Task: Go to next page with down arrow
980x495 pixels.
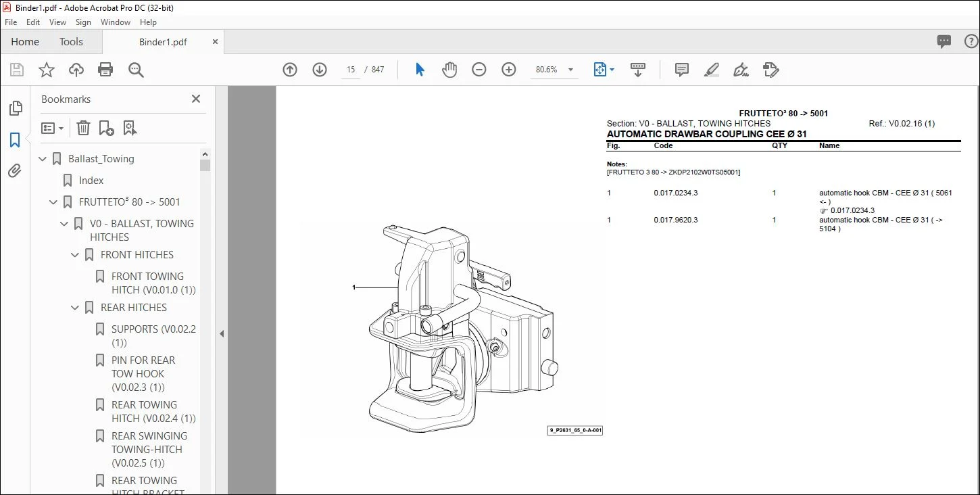Action: click(x=320, y=70)
